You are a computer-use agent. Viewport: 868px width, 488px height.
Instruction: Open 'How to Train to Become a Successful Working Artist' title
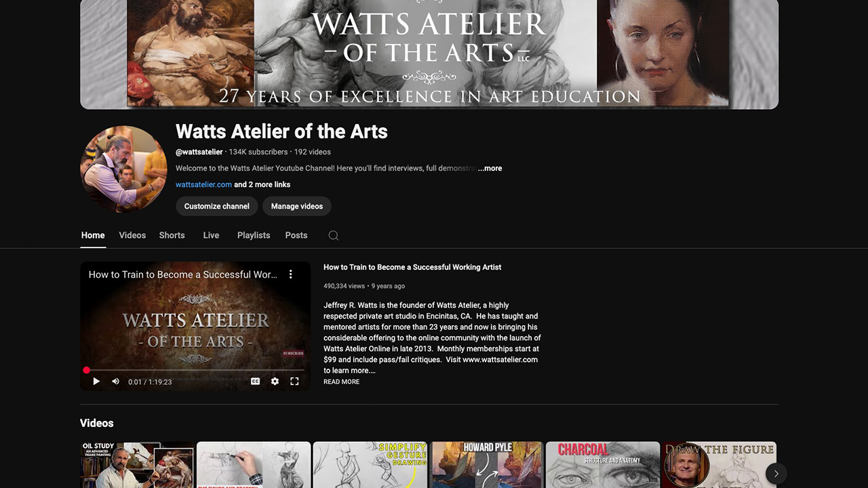point(412,267)
